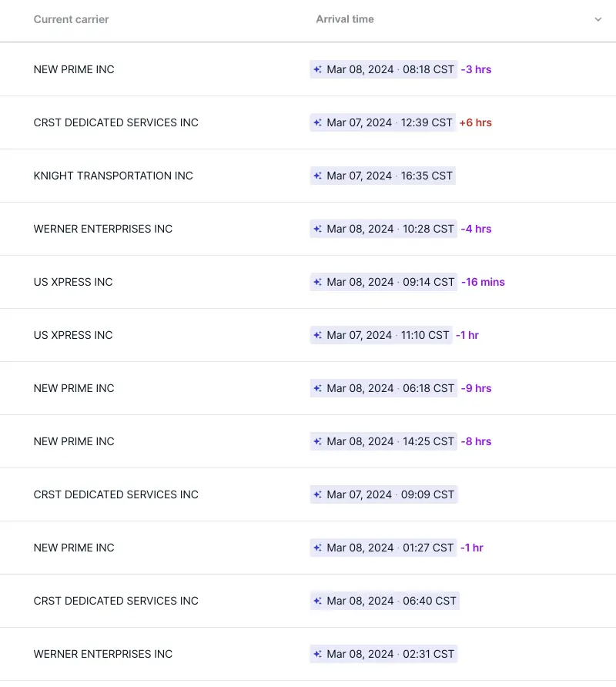Expand the Arrival time column chevron
The image size is (616, 687).
(598, 20)
